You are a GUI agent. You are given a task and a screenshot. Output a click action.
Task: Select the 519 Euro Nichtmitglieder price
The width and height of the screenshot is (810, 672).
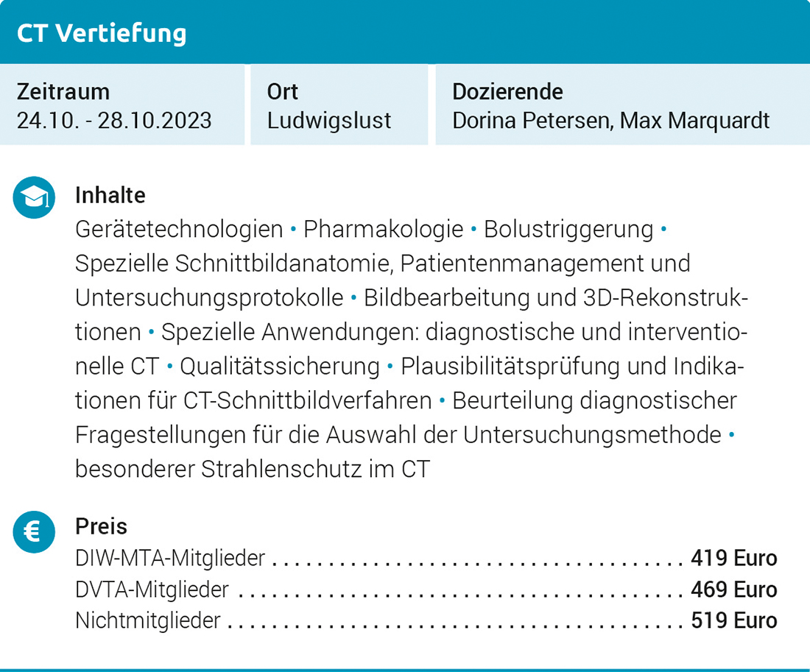pyautogui.click(x=733, y=620)
